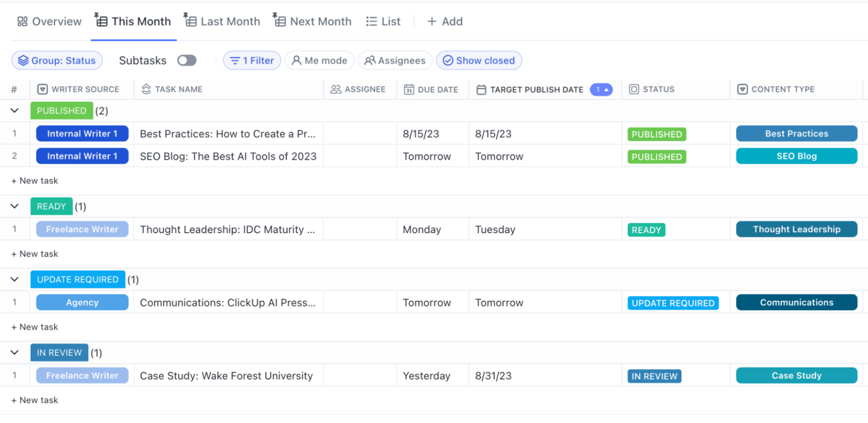
Task: Add new task under READY group
Action: [35, 254]
